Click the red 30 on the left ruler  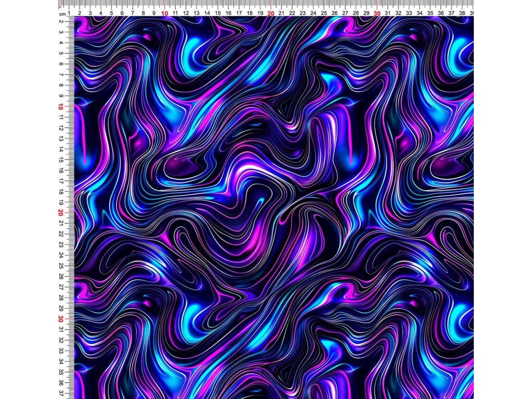coord(61,319)
